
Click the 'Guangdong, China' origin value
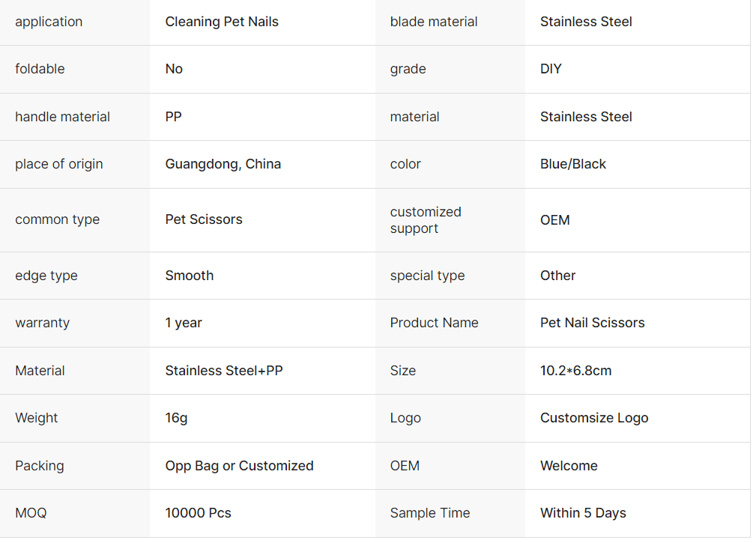click(223, 164)
